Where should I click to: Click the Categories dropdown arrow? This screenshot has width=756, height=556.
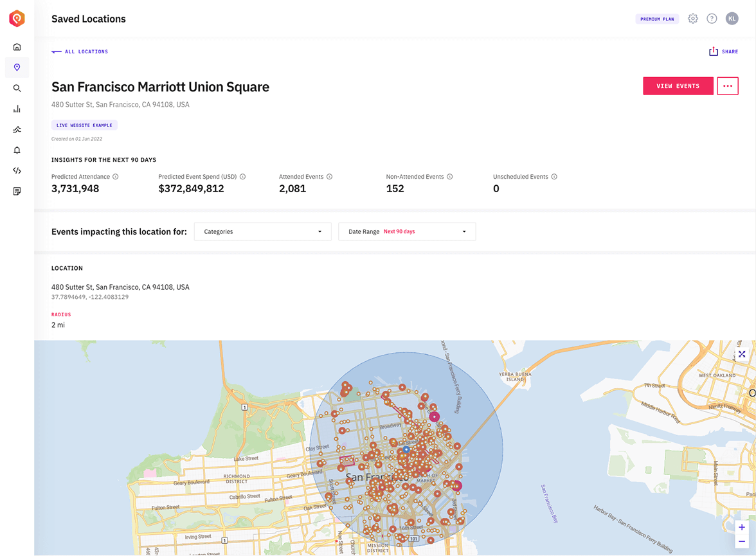point(319,232)
